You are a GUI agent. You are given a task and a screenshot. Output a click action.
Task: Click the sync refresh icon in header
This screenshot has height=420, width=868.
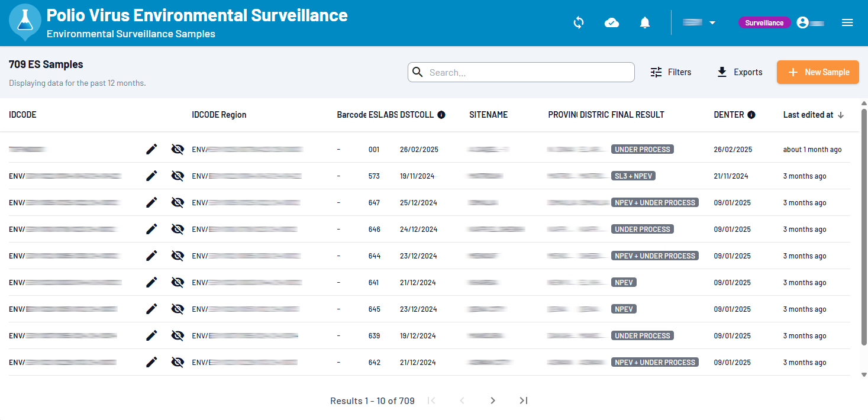point(579,22)
